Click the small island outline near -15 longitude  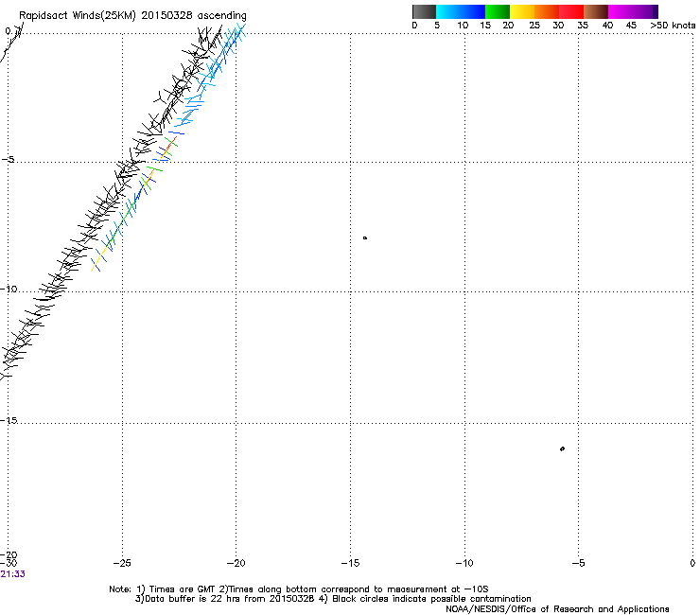(x=365, y=238)
